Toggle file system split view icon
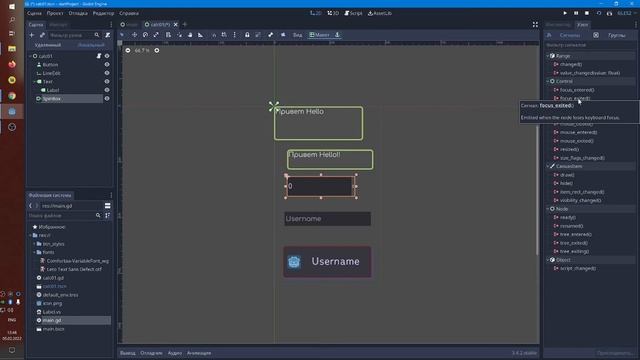640x360 pixels. click(107, 206)
